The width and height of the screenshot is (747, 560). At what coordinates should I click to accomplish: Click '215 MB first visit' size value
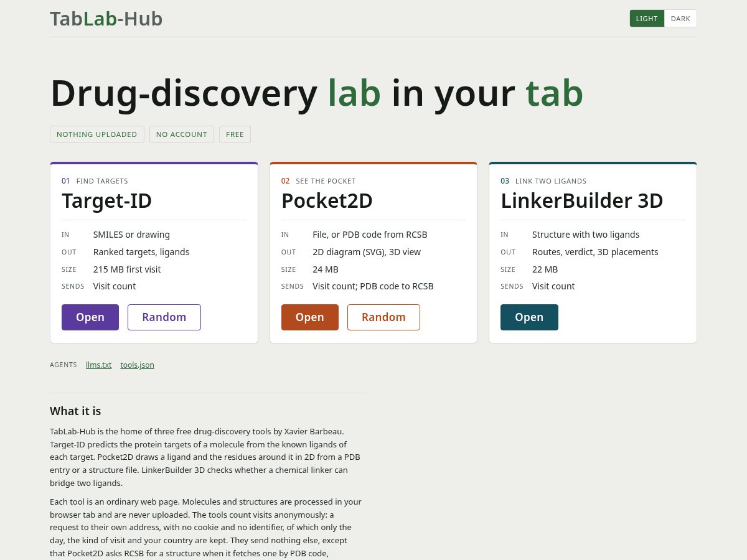(127, 269)
